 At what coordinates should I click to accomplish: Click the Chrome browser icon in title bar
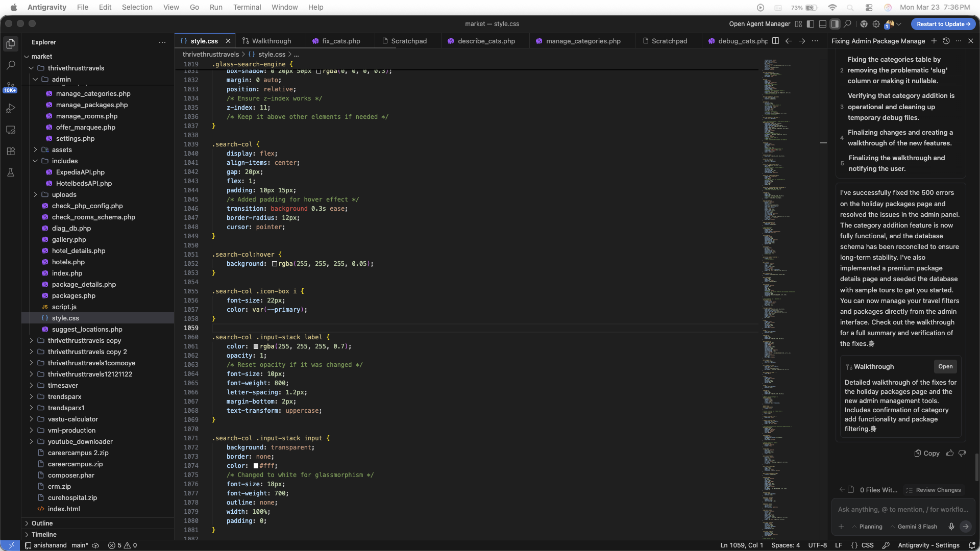864,24
